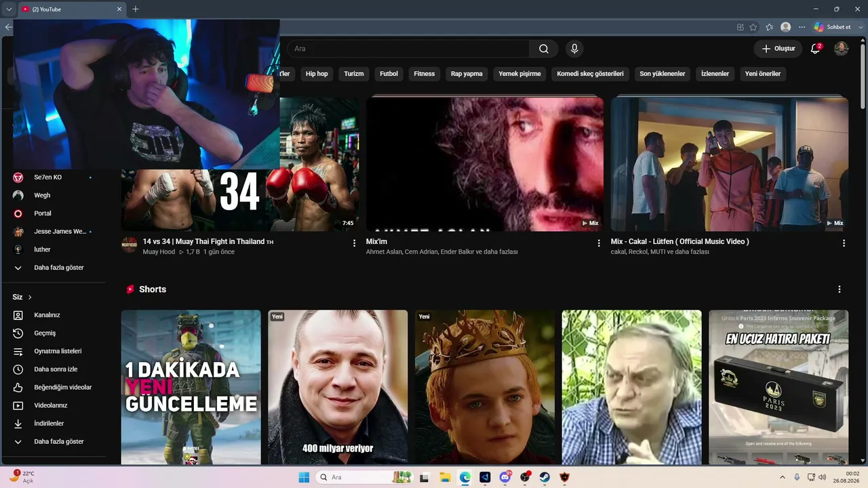Click the Sohbet et Copilot button

[832, 27]
